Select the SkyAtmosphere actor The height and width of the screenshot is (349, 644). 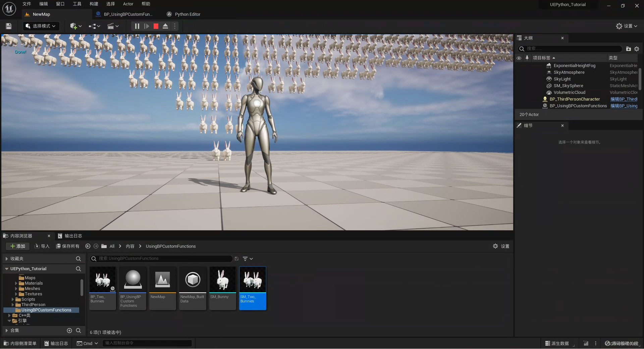(x=569, y=72)
